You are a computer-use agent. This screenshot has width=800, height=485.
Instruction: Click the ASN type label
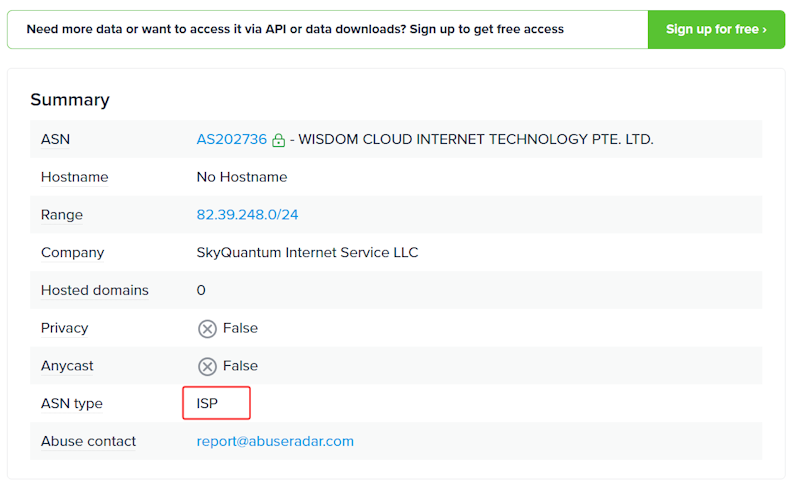point(71,404)
